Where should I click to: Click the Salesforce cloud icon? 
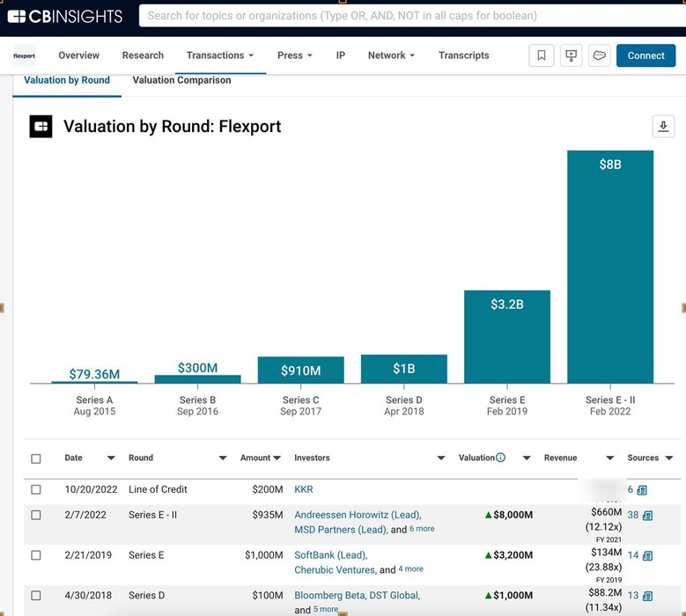tap(599, 55)
